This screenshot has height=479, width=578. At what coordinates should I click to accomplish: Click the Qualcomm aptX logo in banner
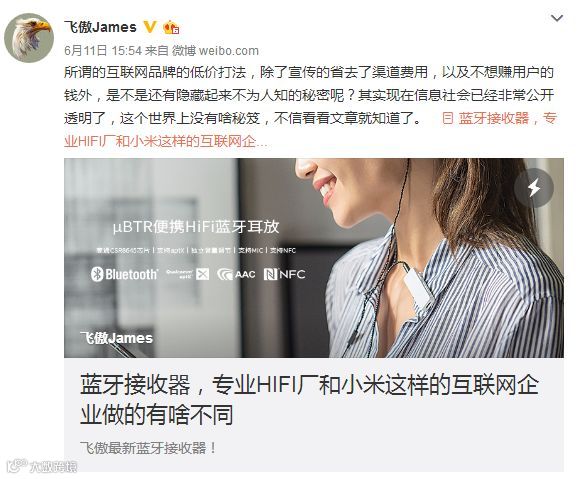[188, 274]
